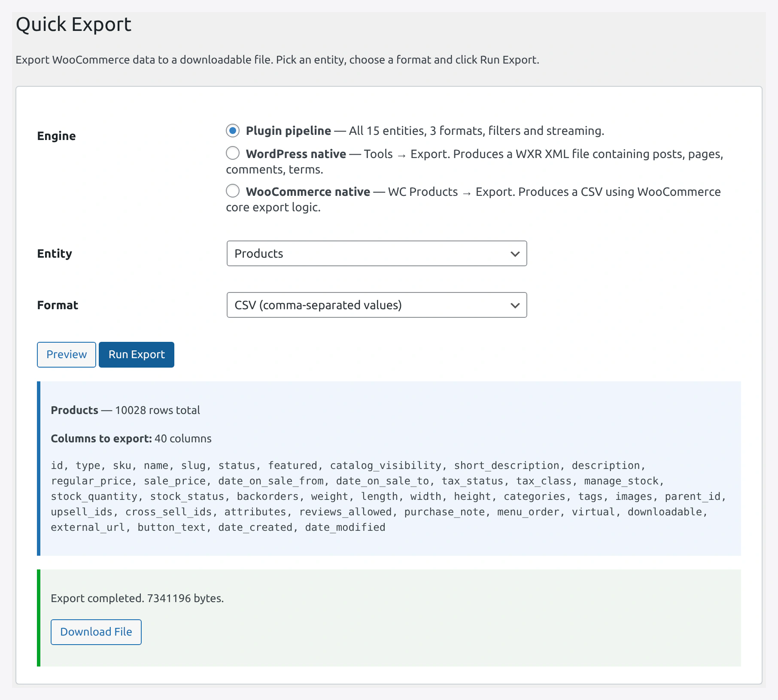The width and height of the screenshot is (778, 700).
Task: Choose the WordPress native engine option
Action: (x=233, y=153)
